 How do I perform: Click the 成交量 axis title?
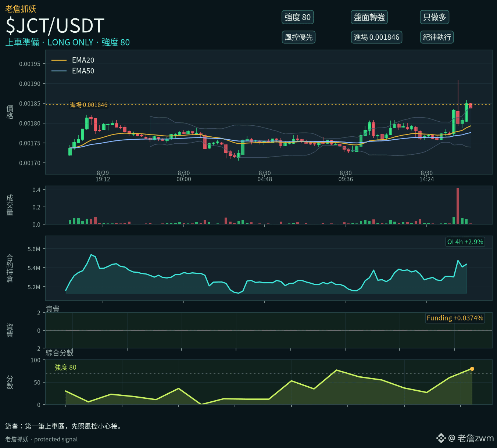tap(10, 205)
